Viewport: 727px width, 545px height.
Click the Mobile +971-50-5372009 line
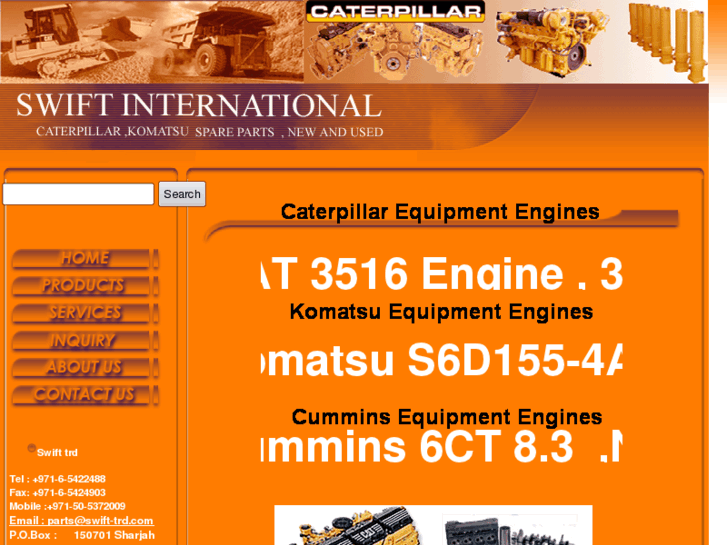(x=67, y=507)
